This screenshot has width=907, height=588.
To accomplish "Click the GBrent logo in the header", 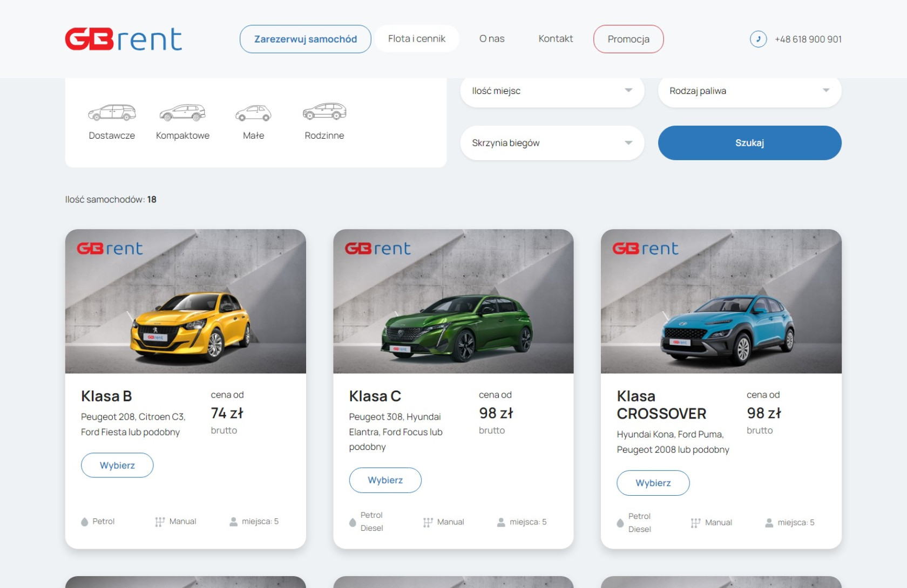I will coord(124,39).
